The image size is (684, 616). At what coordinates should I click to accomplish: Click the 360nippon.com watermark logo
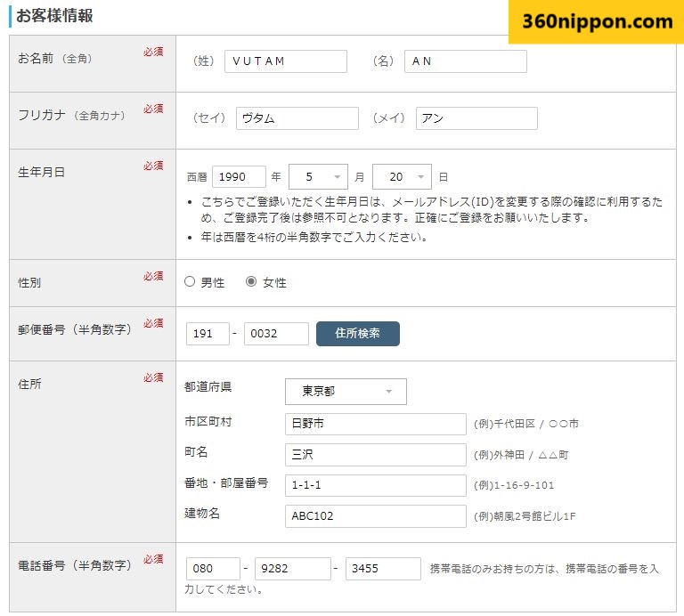(x=596, y=21)
